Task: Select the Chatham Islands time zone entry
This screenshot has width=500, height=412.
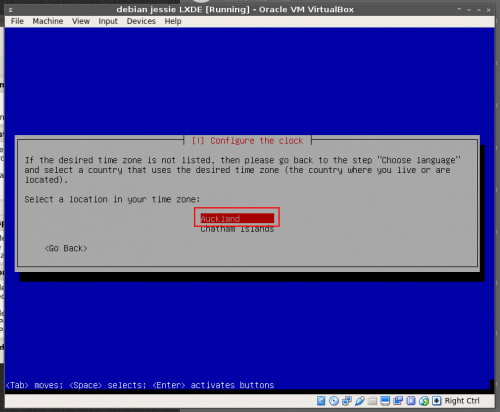Action: [237, 229]
